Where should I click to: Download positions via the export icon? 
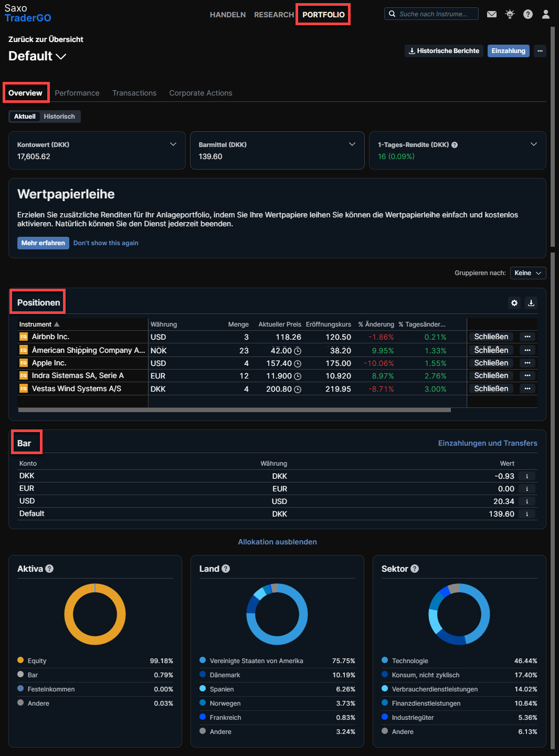tap(531, 303)
